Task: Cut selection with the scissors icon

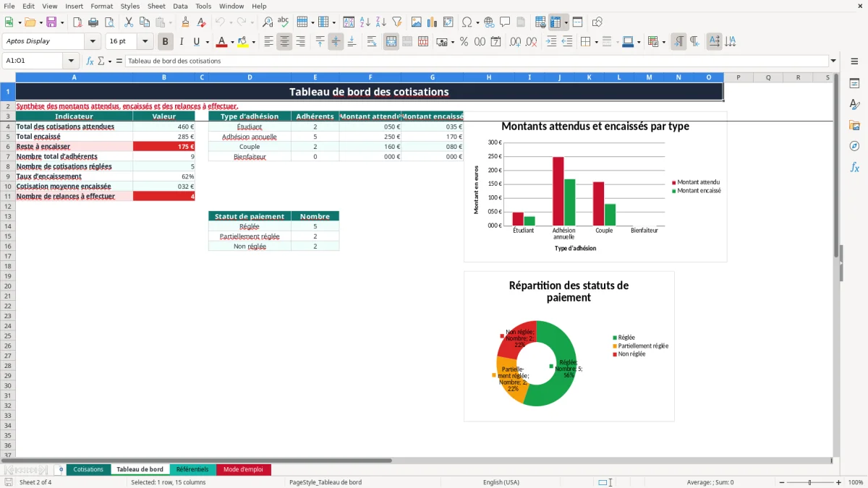Action: pos(128,22)
